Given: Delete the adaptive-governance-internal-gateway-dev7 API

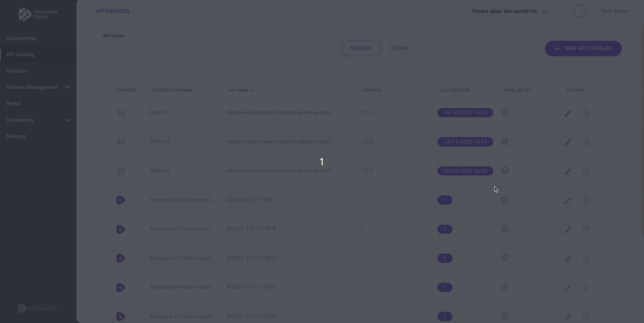Looking at the screenshot, I should tap(586, 142).
